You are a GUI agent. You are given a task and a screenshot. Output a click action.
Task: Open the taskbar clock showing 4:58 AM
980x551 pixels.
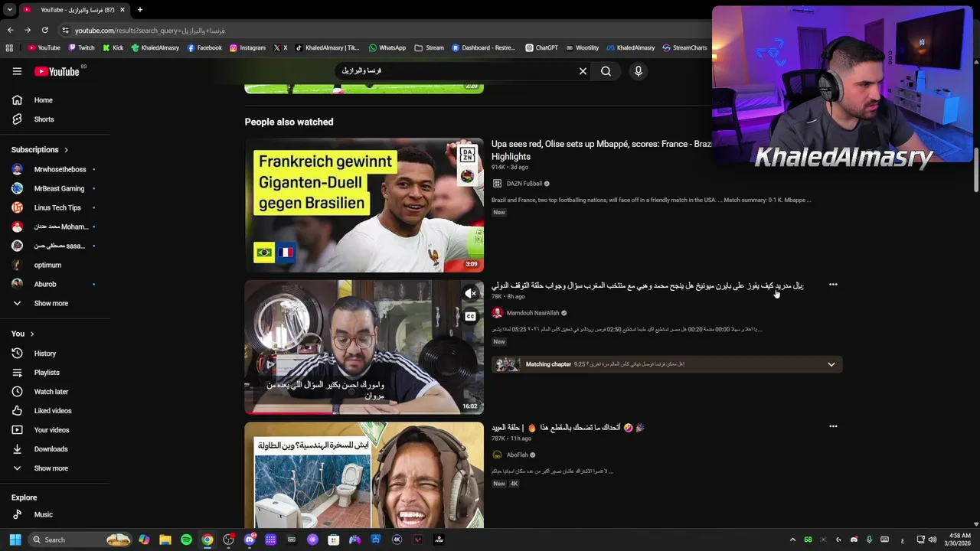point(959,540)
